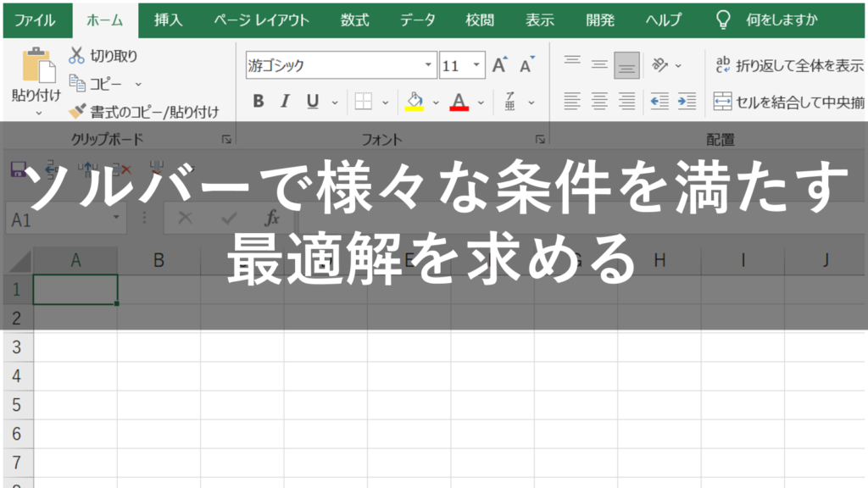The width and height of the screenshot is (868, 488).
Task: Click the text orientation icon
Action: coord(659,65)
